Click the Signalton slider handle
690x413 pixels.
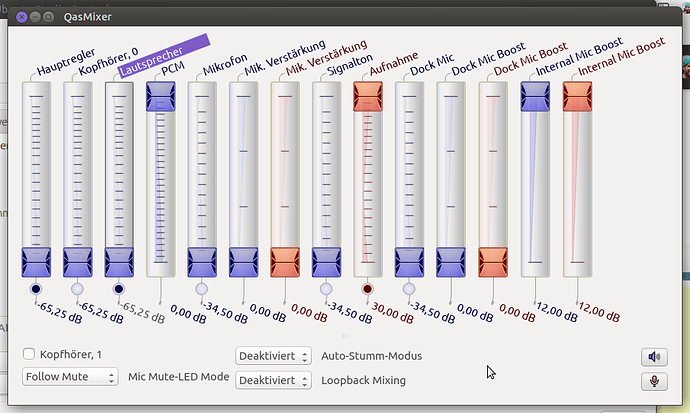327,262
